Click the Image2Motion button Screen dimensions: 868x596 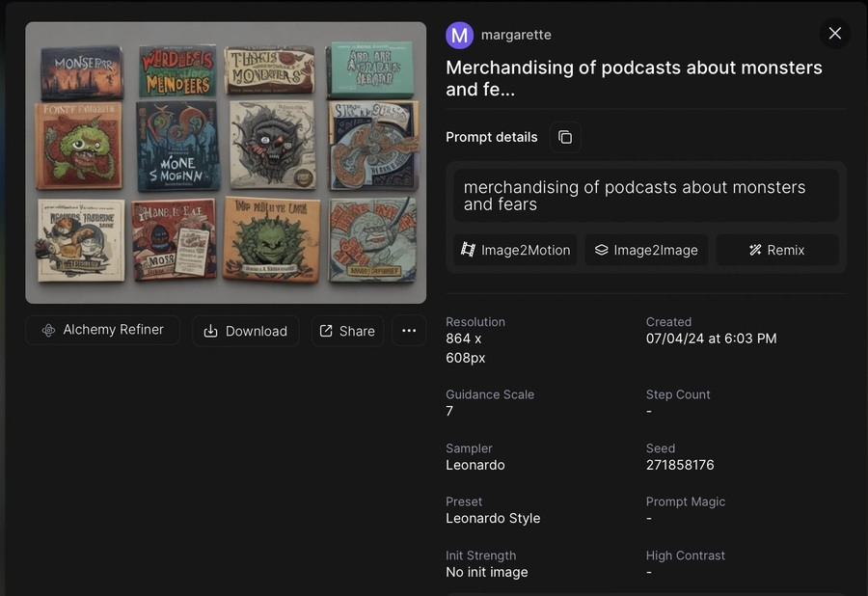coord(516,250)
